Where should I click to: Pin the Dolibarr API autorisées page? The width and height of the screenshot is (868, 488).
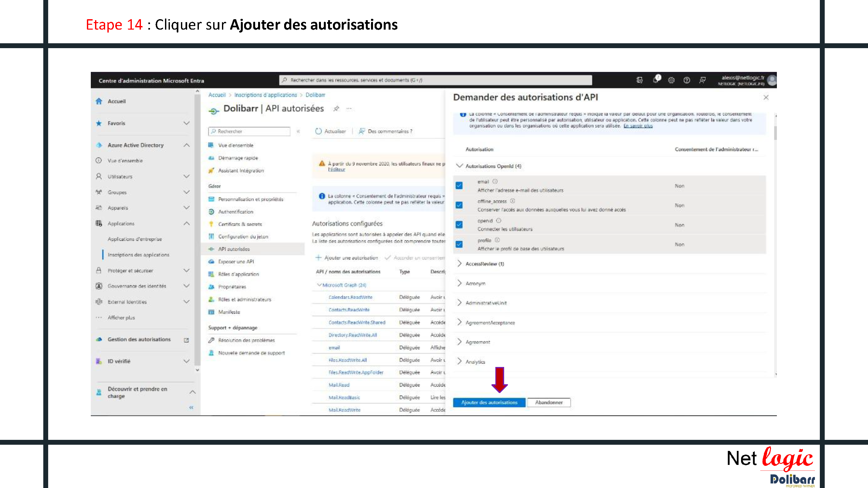point(336,108)
